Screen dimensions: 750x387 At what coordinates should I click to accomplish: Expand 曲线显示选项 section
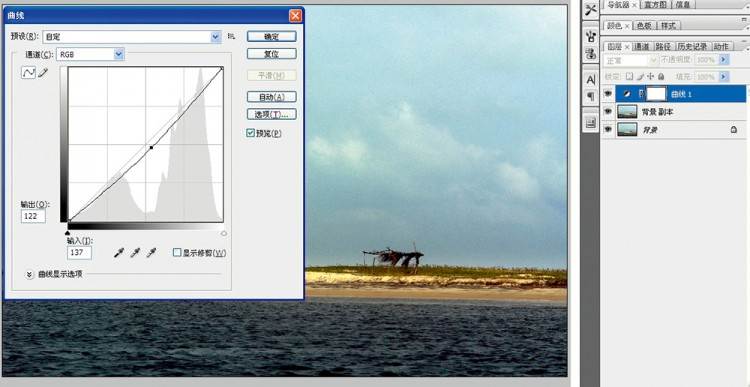tap(30, 275)
